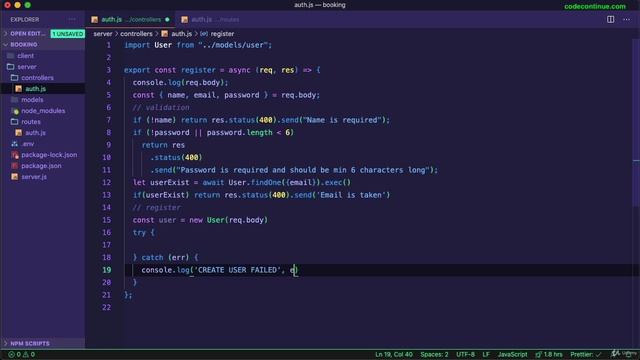Click line number 3 in gutter

coord(108,70)
